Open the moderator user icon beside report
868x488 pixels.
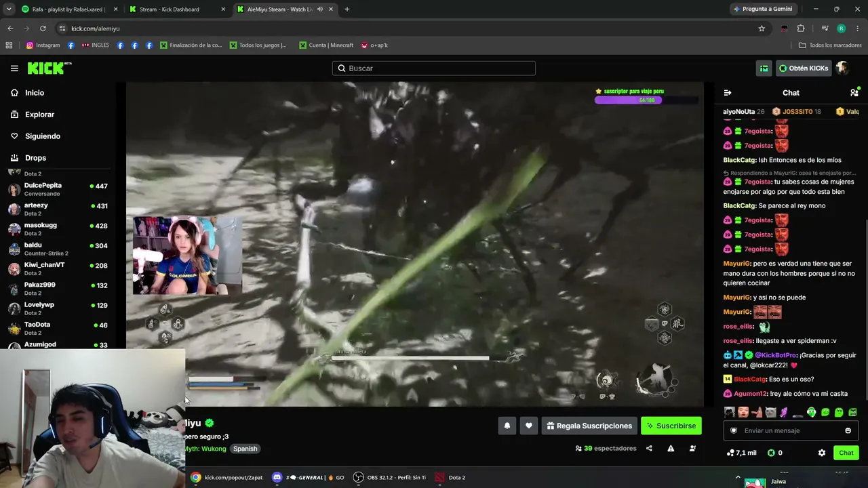coord(692,448)
